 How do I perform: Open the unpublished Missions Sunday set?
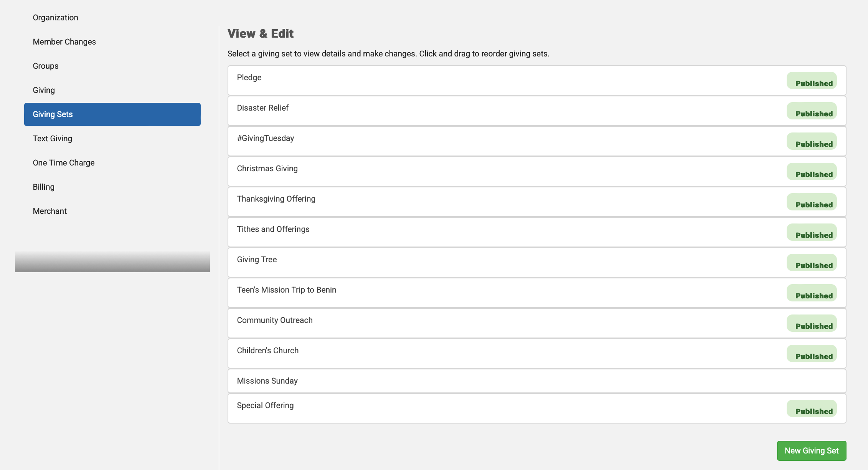[x=267, y=381]
